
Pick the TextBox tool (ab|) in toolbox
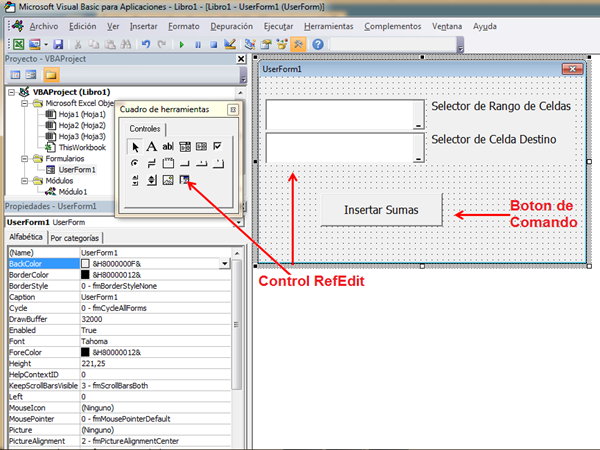click(x=168, y=147)
